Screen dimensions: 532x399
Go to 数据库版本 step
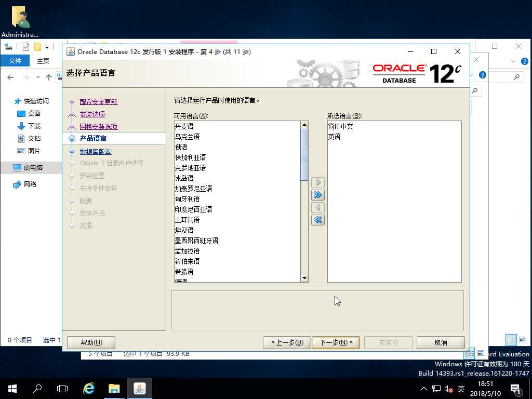click(96, 152)
